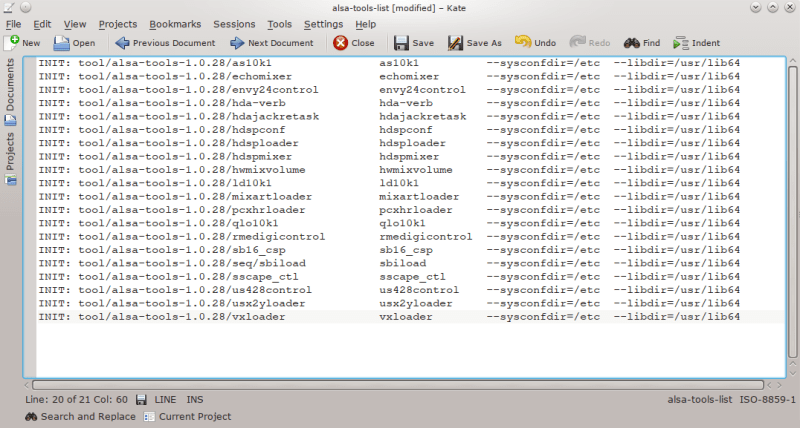This screenshot has width=800, height=428.
Task: Open the Projects menu
Action: point(118,24)
